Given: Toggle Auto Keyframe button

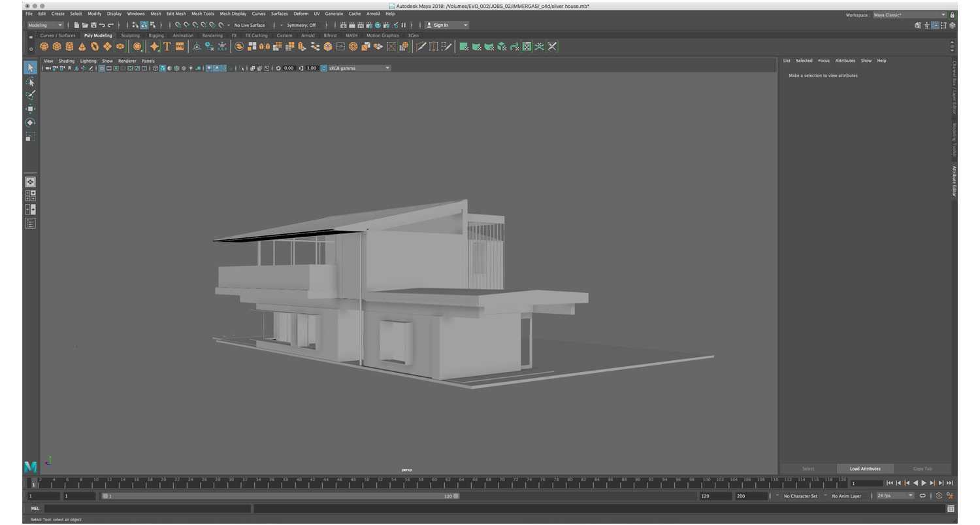Looking at the screenshot, I should click(939, 496).
